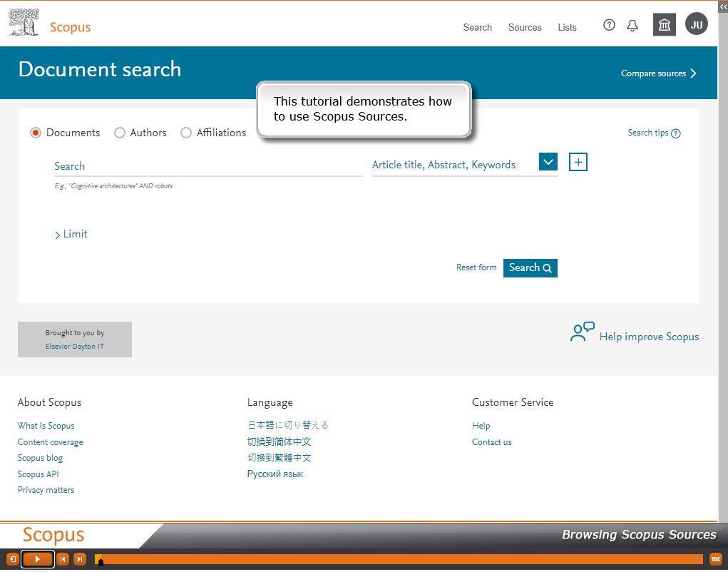Click the Scopus tree logo
This screenshot has width=728, height=572.
pos(24,23)
